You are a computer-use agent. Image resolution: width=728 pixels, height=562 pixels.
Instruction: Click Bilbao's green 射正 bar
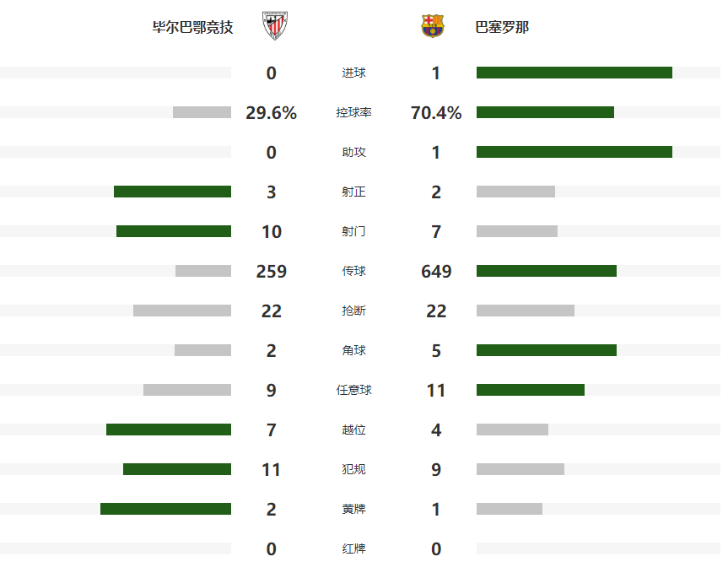[172, 192]
